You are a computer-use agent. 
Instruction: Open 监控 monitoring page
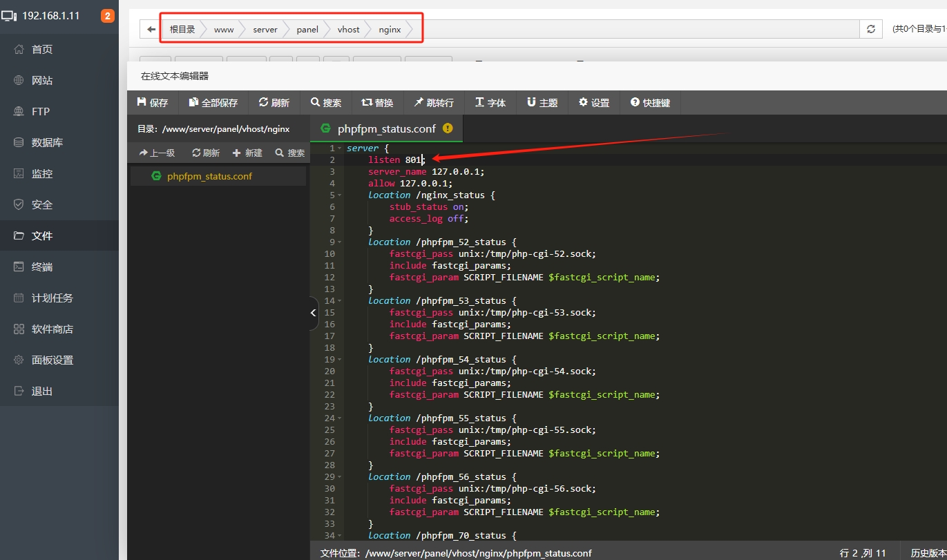(x=42, y=173)
